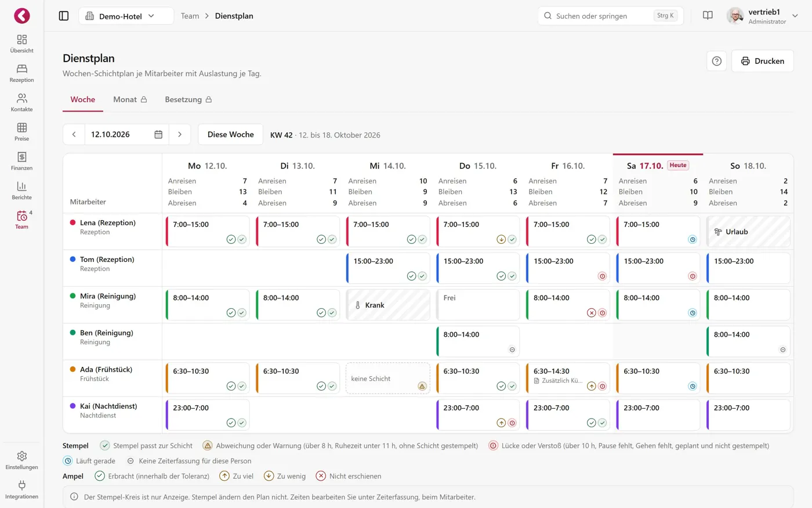The width and height of the screenshot is (812, 508).
Task: Go to next week arrow
Action: point(180,134)
